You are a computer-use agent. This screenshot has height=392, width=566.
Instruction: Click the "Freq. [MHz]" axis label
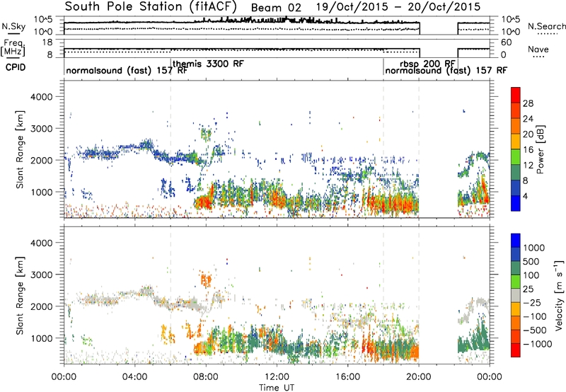(x=13, y=48)
